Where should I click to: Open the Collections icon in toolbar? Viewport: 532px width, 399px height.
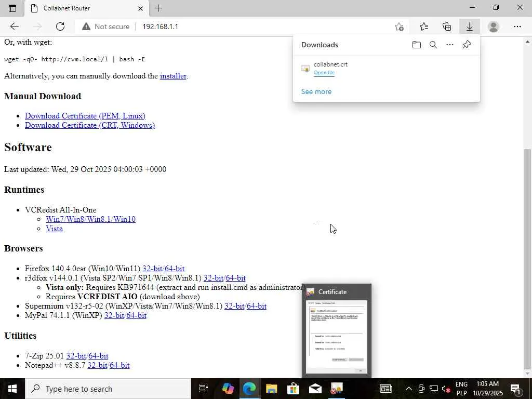coord(447,26)
